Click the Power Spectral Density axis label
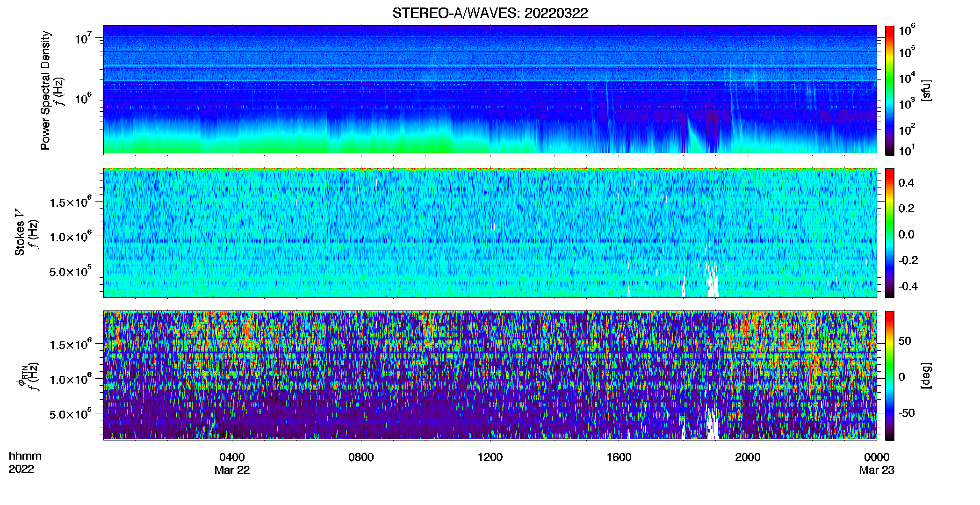The height and width of the screenshot is (505, 980). coord(45,90)
